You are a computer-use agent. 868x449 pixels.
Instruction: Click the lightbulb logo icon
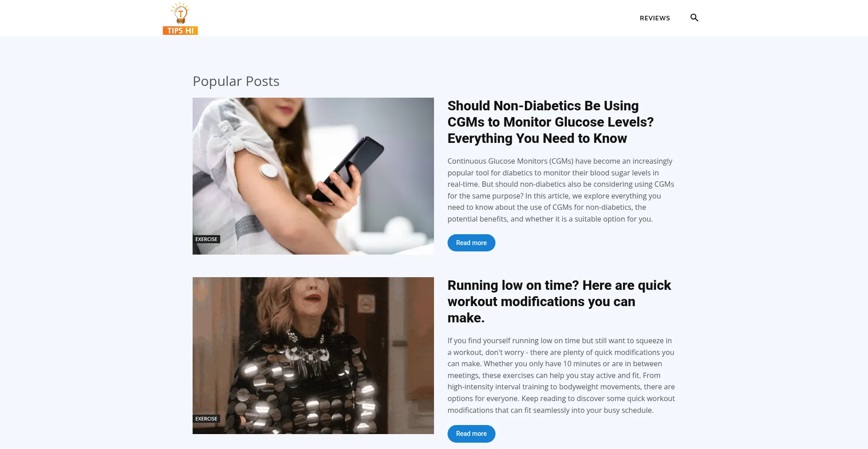click(x=180, y=13)
